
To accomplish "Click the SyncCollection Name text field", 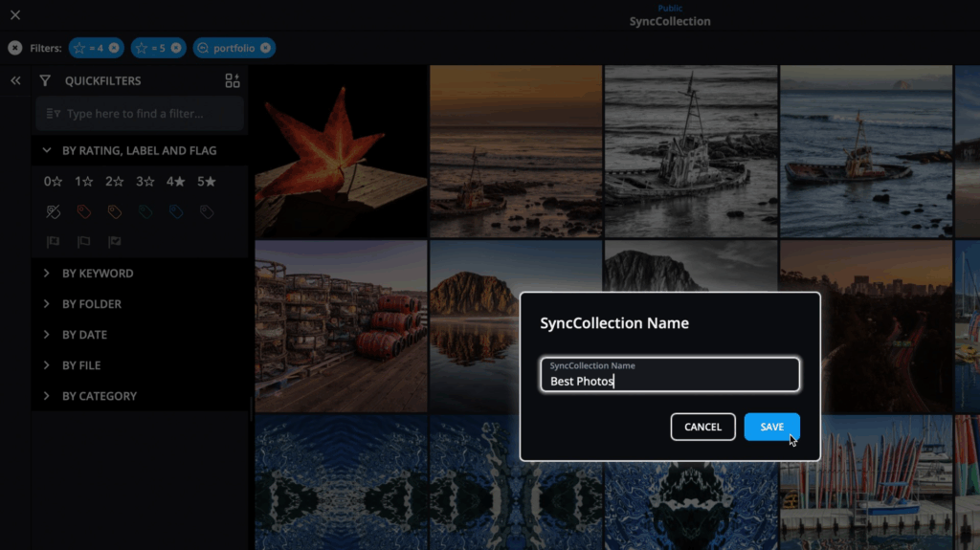I will click(670, 374).
